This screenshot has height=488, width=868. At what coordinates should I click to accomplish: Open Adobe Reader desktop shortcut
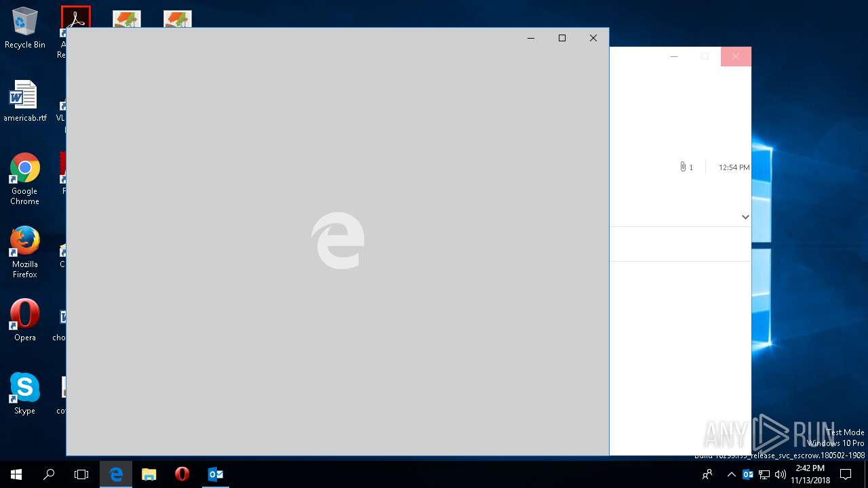(75, 16)
